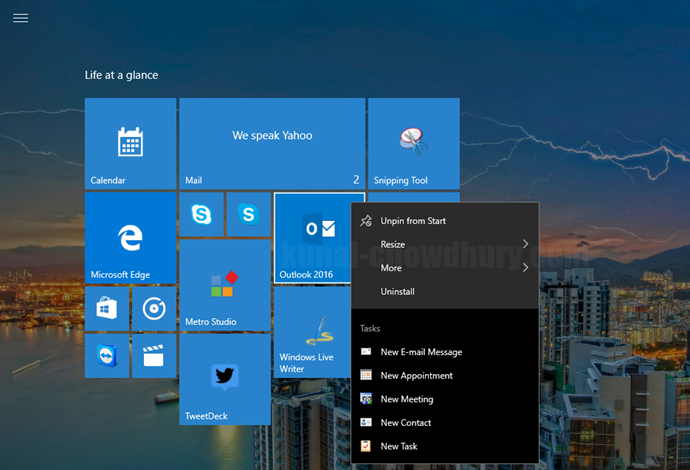Open the Movies & TV clapperboard tile
The image size is (690, 470).
pos(154,356)
